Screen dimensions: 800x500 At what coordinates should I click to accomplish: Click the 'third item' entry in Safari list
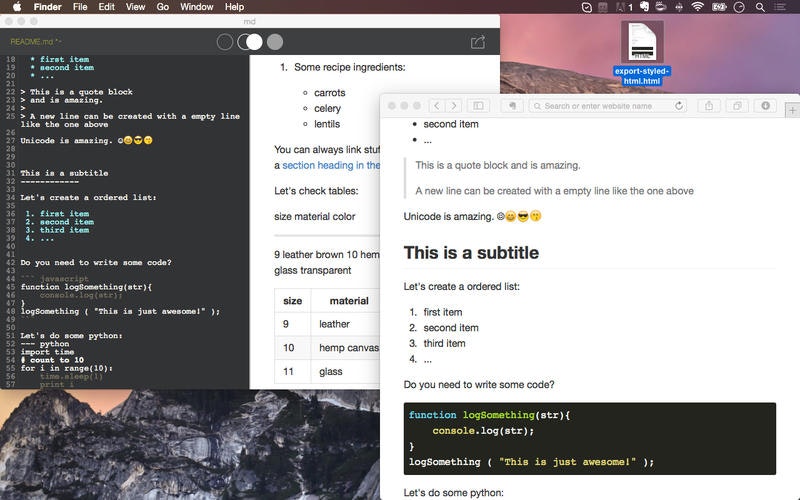tap(444, 343)
